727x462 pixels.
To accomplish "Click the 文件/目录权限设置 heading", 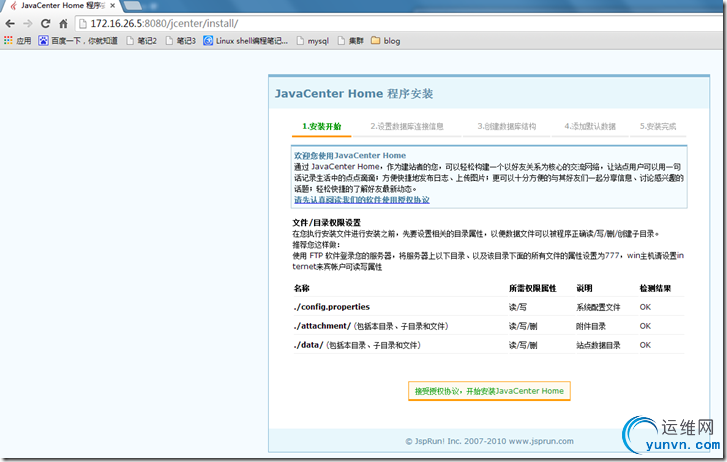I will (x=326, y=223).
